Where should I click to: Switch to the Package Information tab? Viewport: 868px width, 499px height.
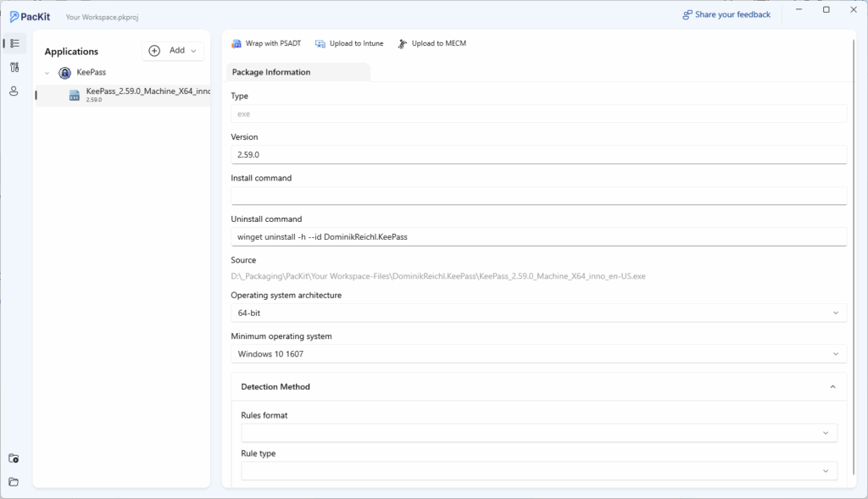point(271,72)
